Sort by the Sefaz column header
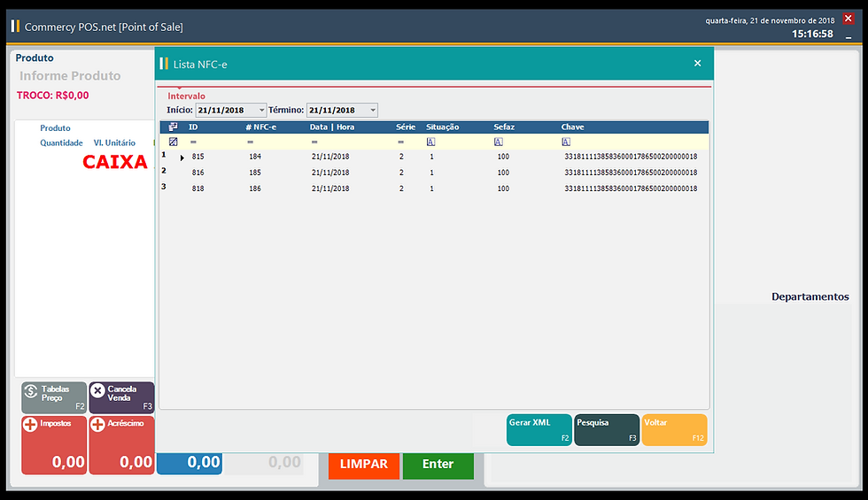 pyautogui.click(x=504, y=127)
